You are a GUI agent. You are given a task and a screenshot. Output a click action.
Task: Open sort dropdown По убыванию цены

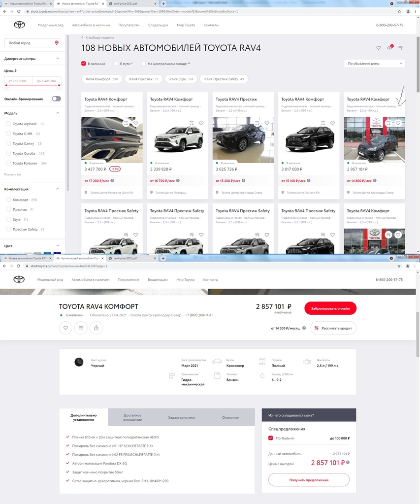point(374,64)
